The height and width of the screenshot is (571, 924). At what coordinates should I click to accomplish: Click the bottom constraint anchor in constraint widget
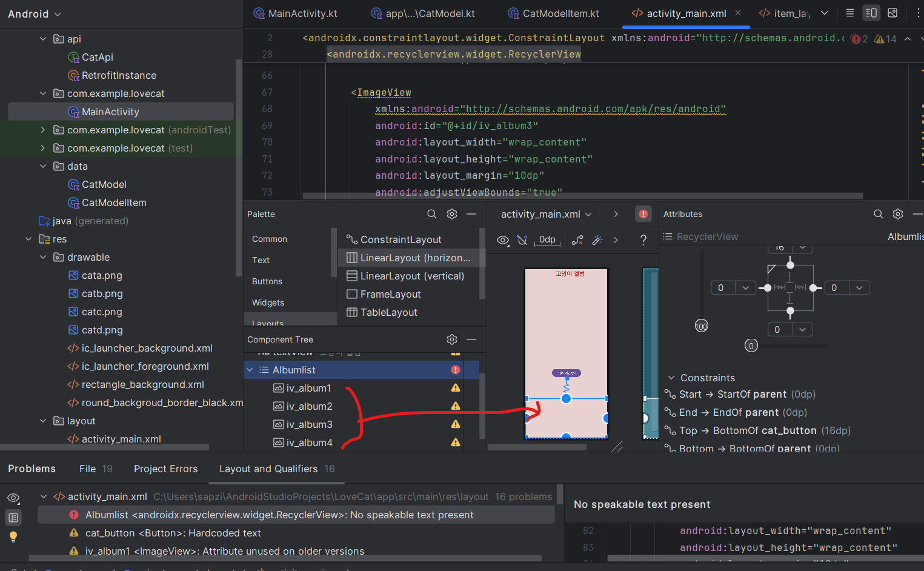pos(790,311)
